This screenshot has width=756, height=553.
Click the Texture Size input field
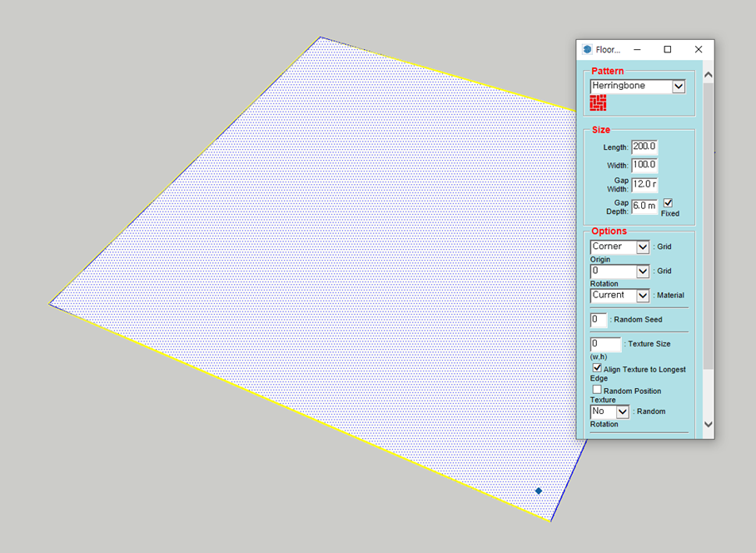tap(605, 344)
